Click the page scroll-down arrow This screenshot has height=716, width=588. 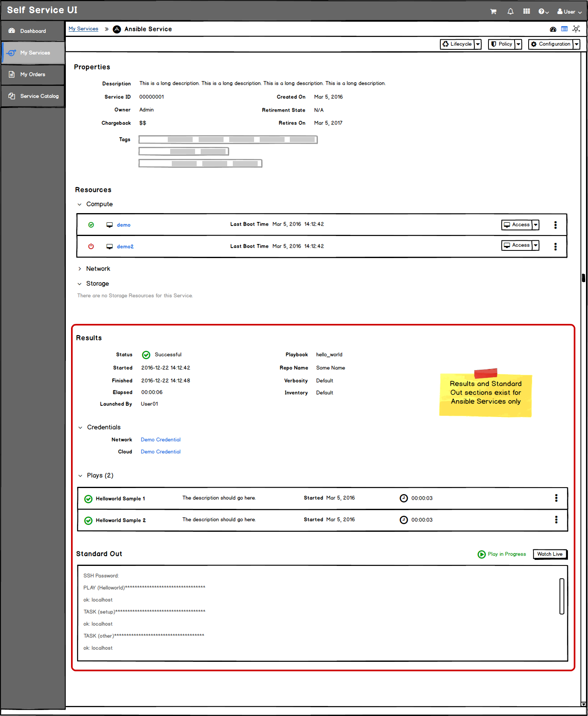click(584, 704)
